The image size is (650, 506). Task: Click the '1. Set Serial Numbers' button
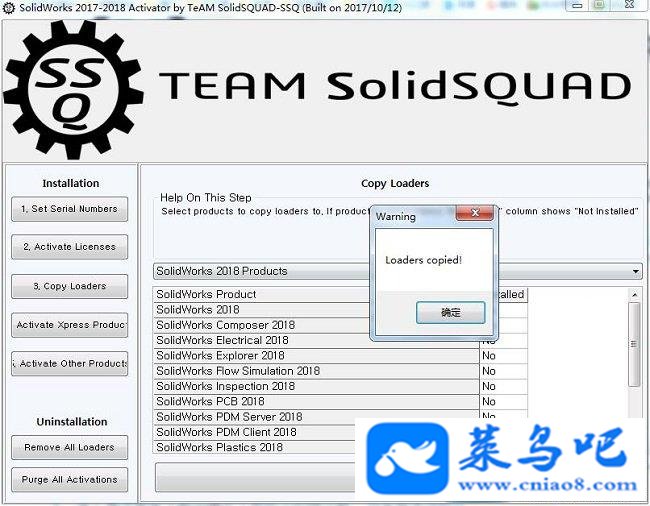(x=70, y=209)
